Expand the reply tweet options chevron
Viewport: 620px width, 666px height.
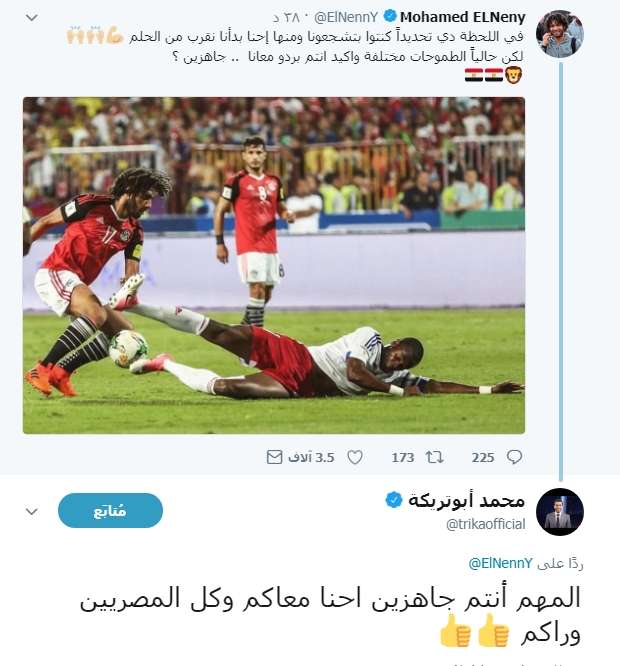(32, 511)
